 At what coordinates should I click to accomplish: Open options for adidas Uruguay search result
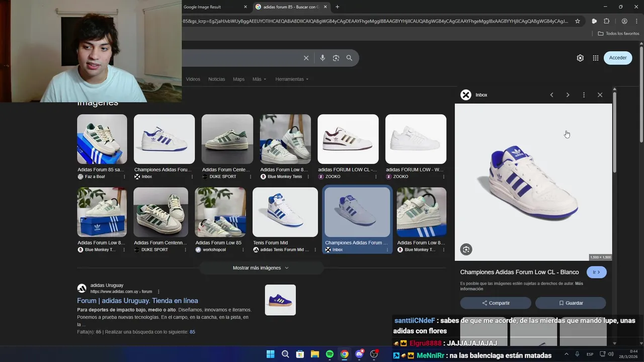pyautogui.click(x=158, y=292)
